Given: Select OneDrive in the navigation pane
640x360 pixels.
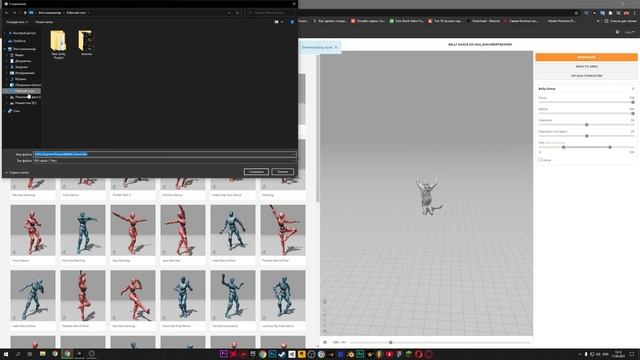Looking at the screenshot, I should point(19,41).
